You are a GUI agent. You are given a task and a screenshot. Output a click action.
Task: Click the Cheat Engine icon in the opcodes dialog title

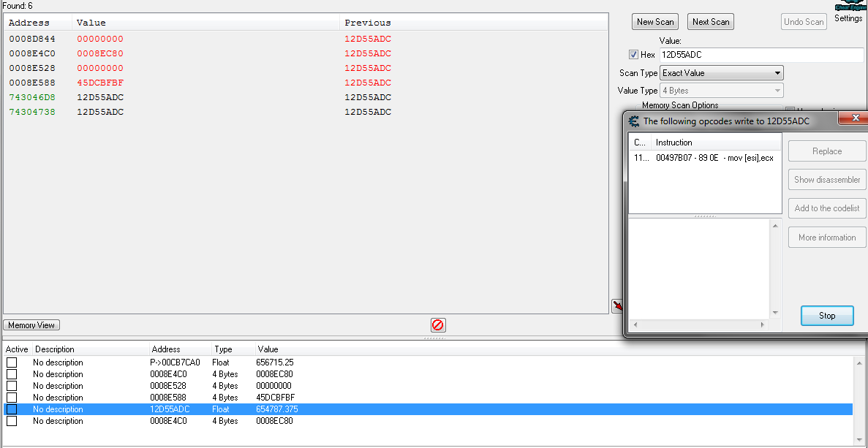(634, 121)
